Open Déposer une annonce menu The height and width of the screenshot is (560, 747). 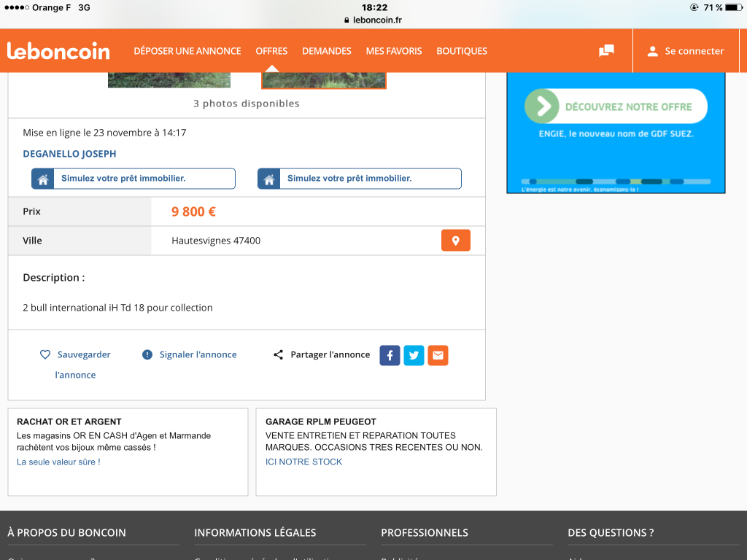pos(187,51)
